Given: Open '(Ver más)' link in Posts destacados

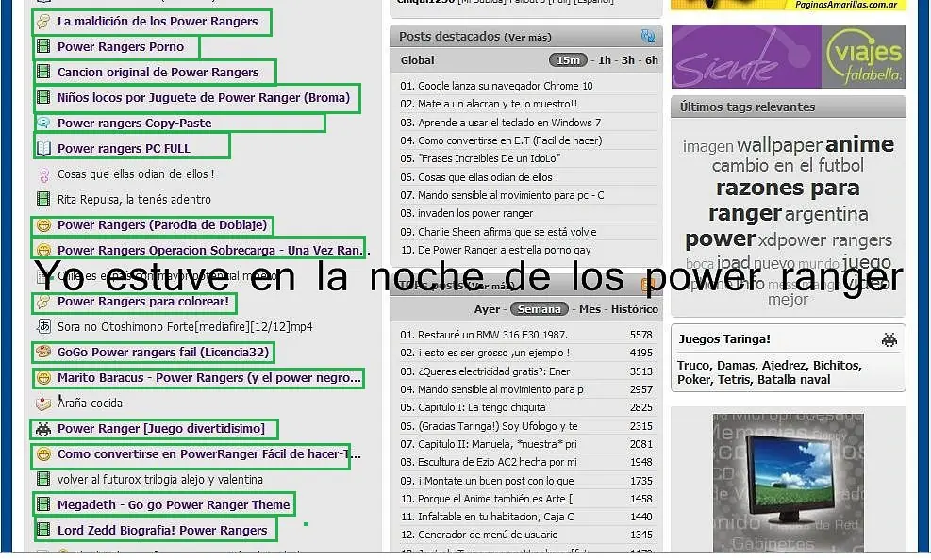Looking at the screenshot, I should point(527,38).
